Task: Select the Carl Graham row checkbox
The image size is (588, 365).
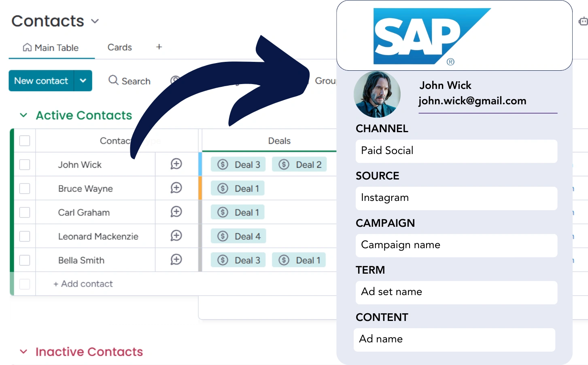Action: point(25,212)
